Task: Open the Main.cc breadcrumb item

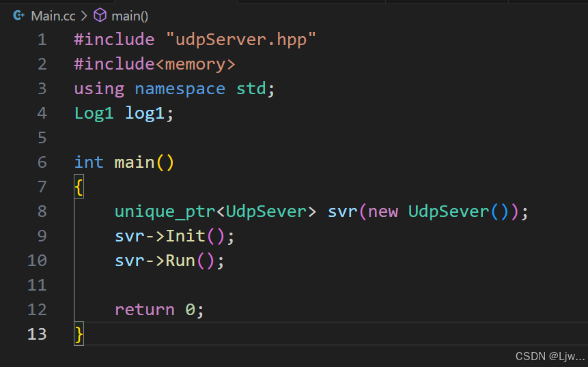Action: click(x=53, y=16)
